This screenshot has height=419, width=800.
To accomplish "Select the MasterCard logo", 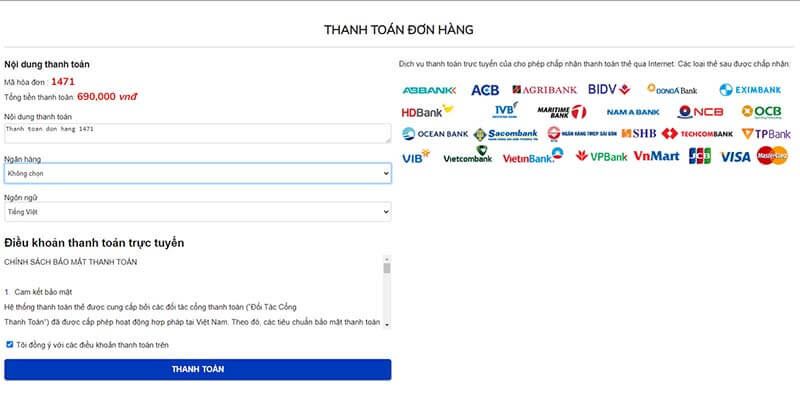I will click(x=772, y=155).
